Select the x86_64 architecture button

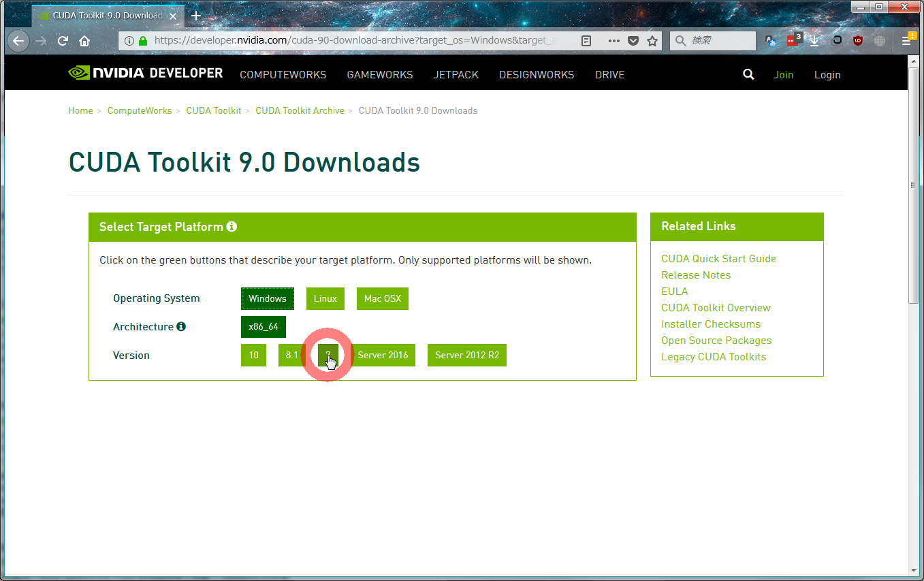click(x=264, y=327)
